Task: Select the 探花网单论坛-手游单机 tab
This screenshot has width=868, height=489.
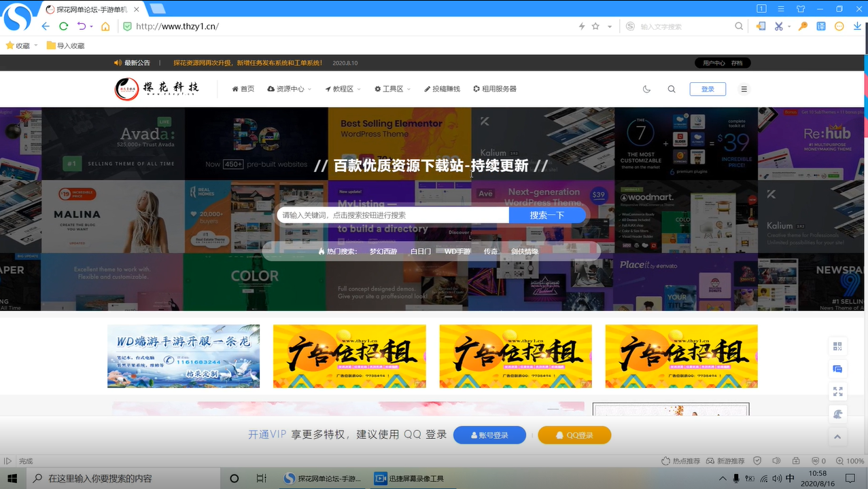Action: click(x=92, y=10)
